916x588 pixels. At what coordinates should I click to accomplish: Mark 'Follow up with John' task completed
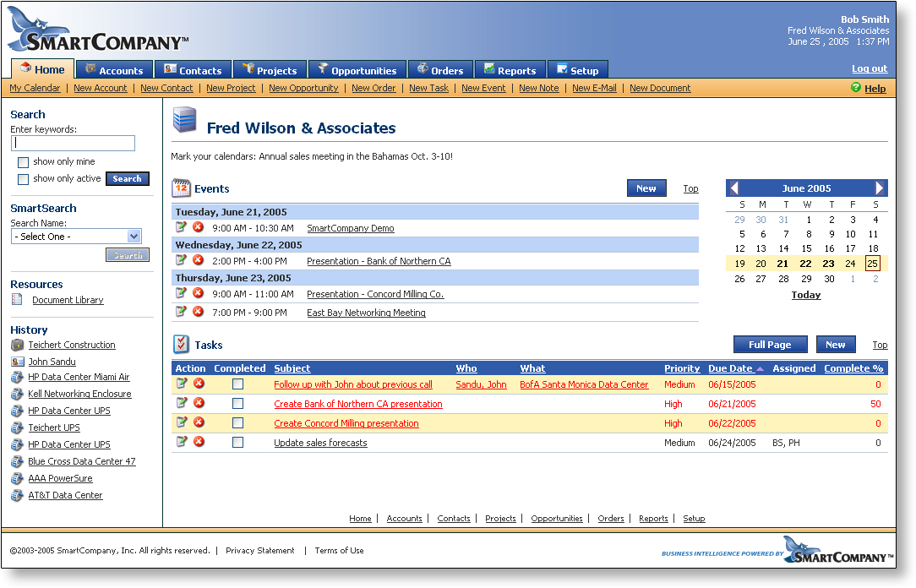tap(237, 384)
